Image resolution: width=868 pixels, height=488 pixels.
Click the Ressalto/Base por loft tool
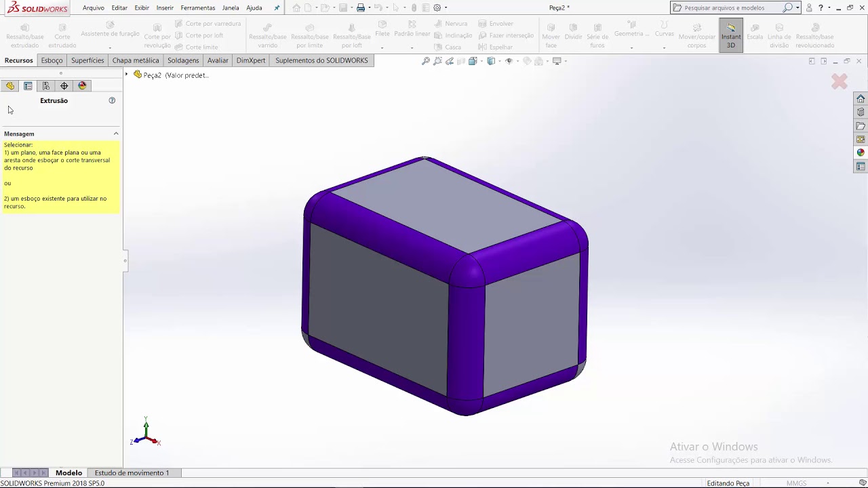click(352, 36)
